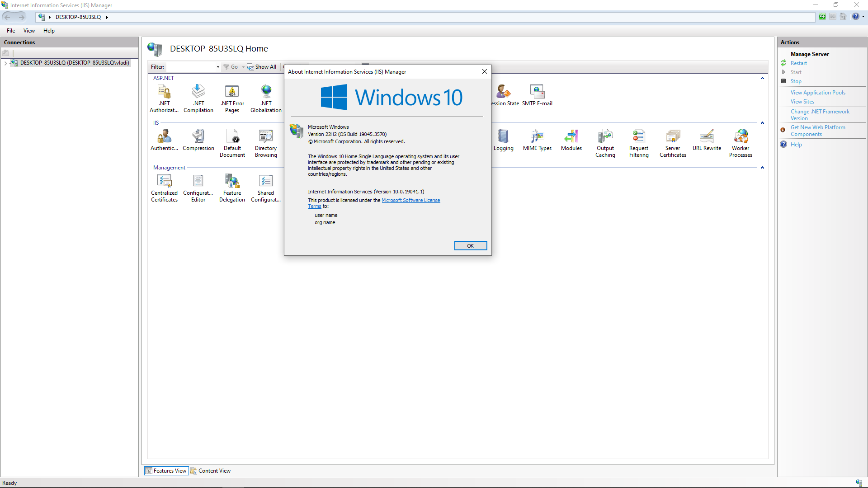Open the .NET Authorization feature icon
868x488 pixels.
tap(164, 98)
